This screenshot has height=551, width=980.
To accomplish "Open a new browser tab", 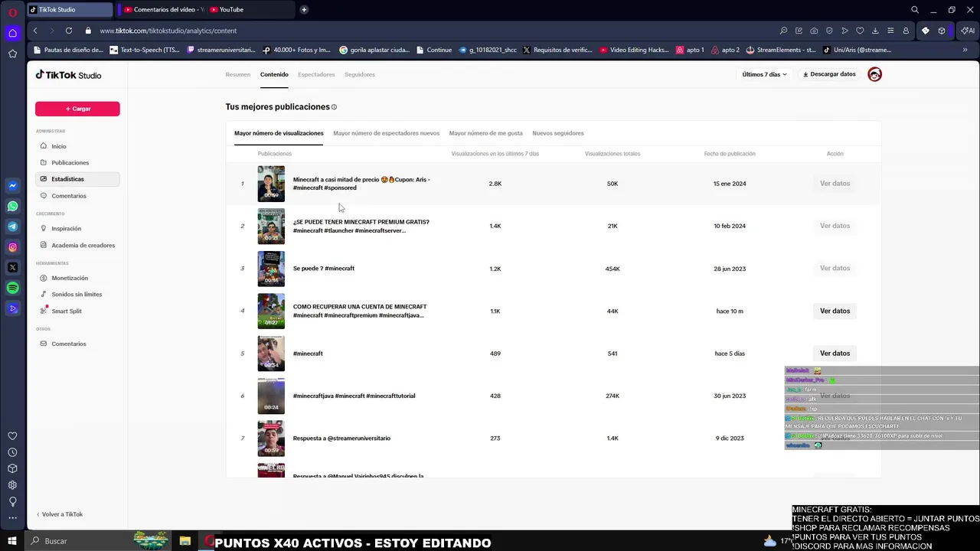I will (304, 9).
